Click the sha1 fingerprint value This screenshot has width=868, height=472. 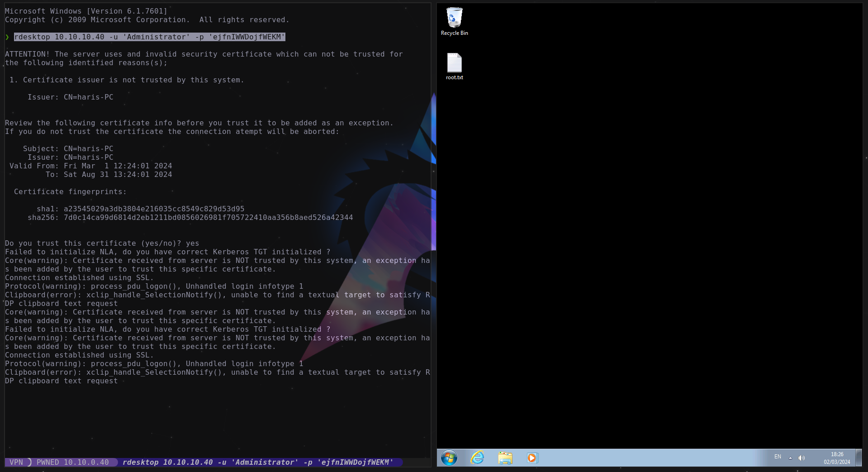154,209
